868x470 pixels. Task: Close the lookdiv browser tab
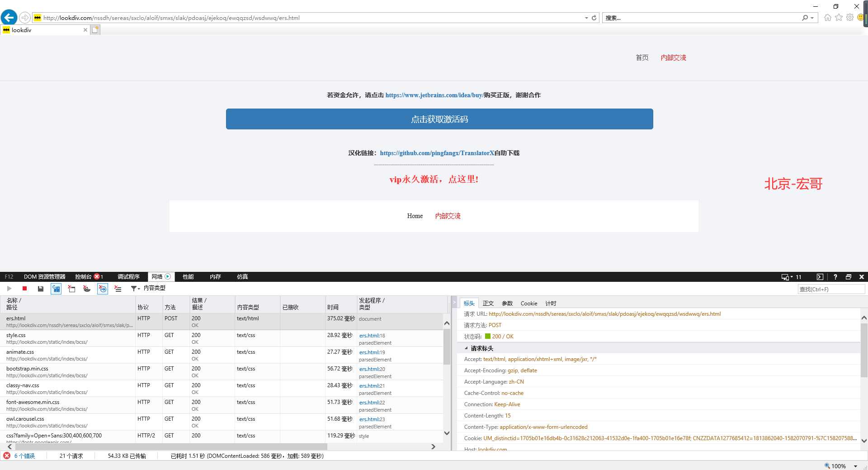coord(85,30)
